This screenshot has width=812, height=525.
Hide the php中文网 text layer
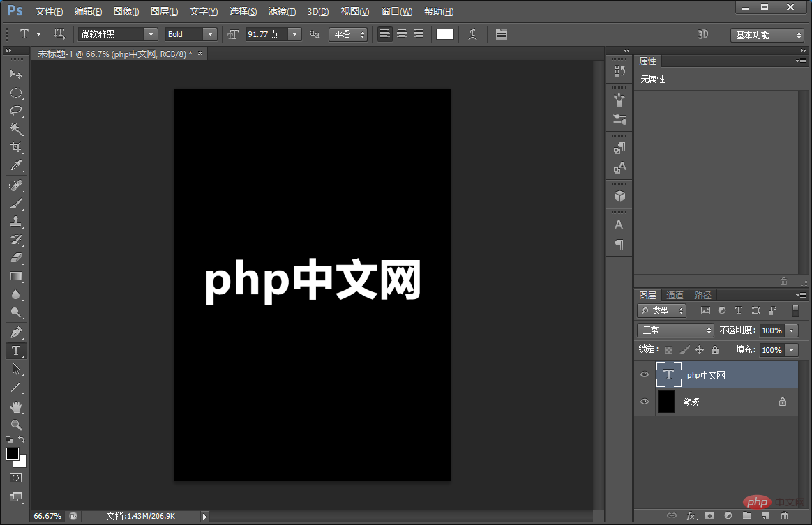(644, 374)
